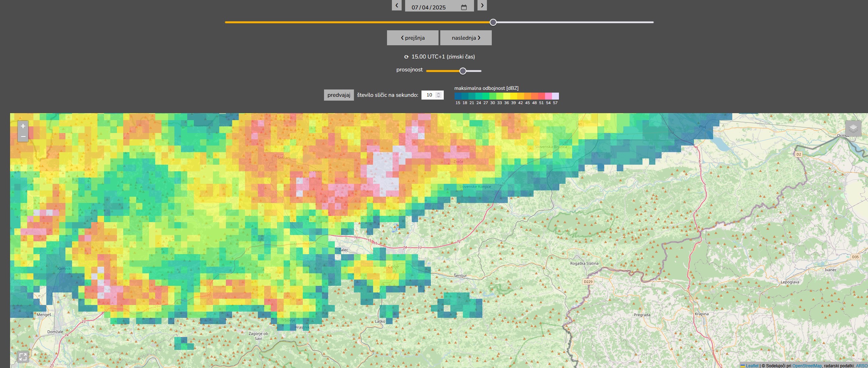Go to previous day with left arrow
This screenshot has height=368, width=868.
pyautogui.click(x=396, y=6)
